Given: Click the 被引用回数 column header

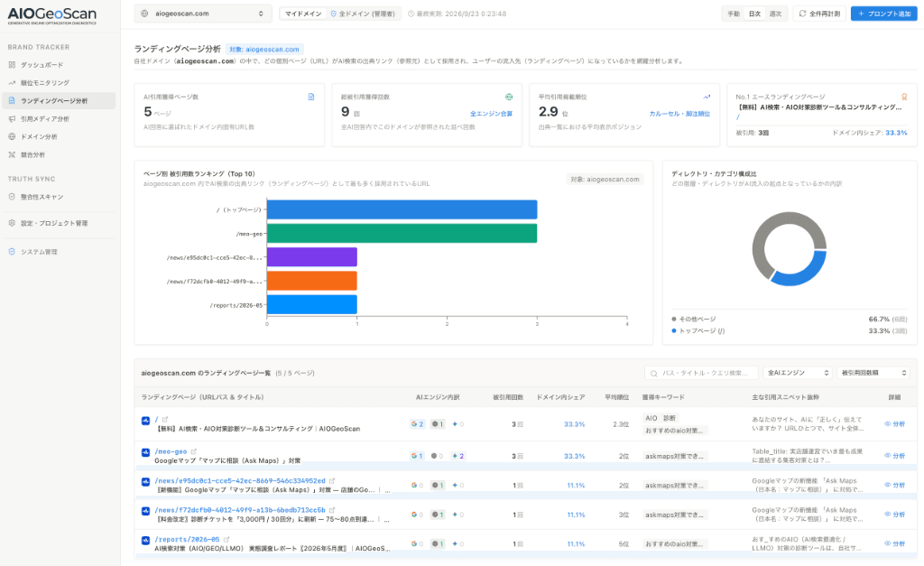Looking at the screenshot, I should tap(508, 397).
